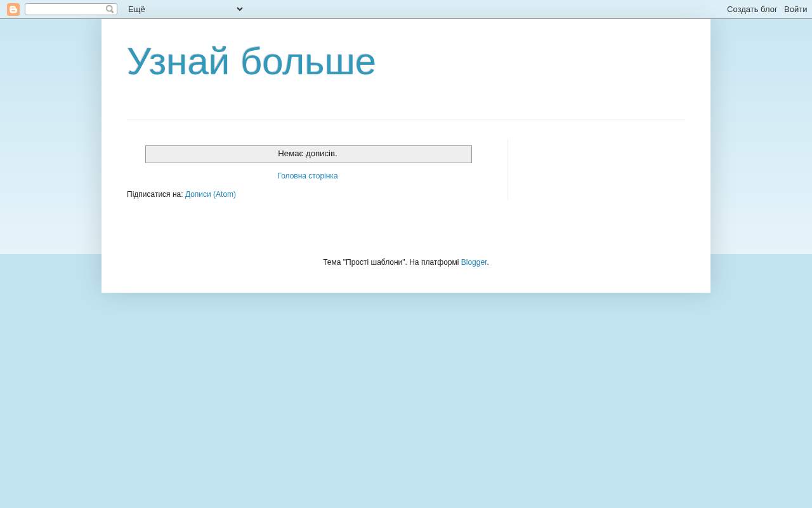
Task: Click the "Войти" sign-in link
Action: (796, 10)
